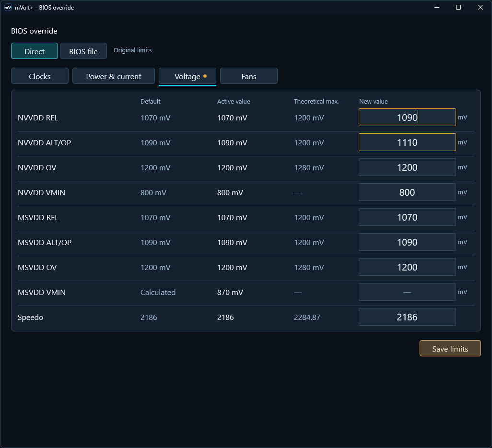Click the MSVDD REL row label
This screenshot has height=448, width=492.
pyautogui.click(x=38, y=218)
